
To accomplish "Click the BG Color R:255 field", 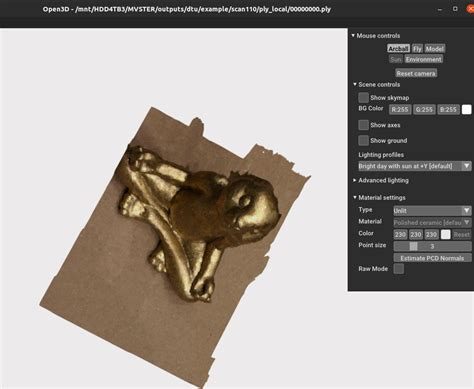I will point(400,109).
